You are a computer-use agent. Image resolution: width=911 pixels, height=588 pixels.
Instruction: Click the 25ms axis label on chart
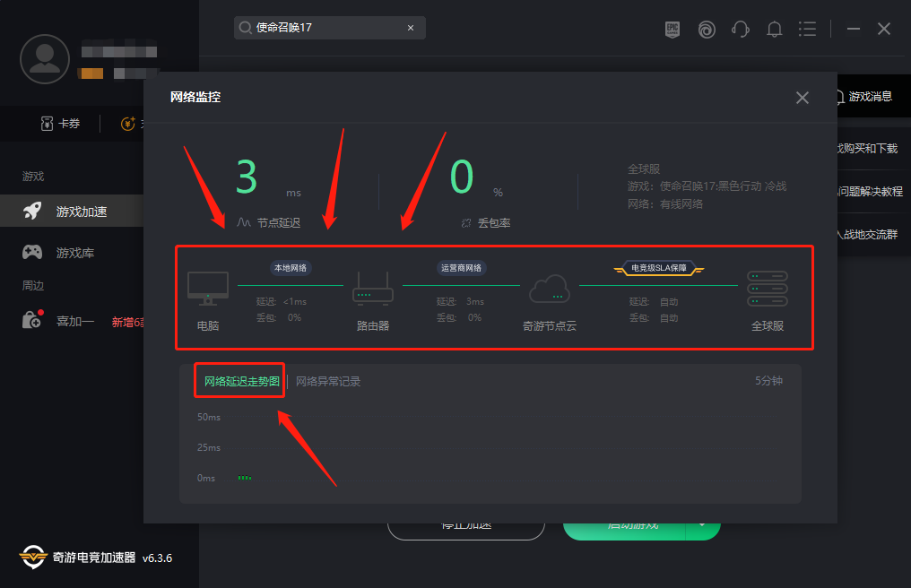209,447
